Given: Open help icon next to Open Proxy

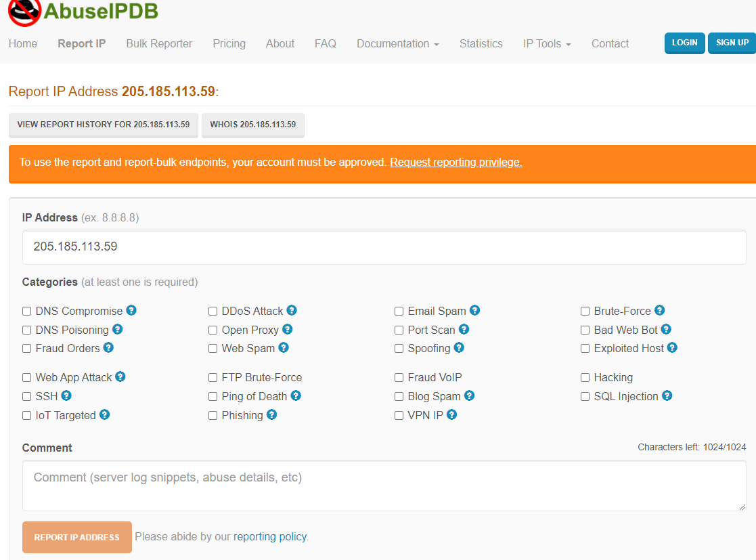Looking at the screenshot, I should click(x=288, y=329).
